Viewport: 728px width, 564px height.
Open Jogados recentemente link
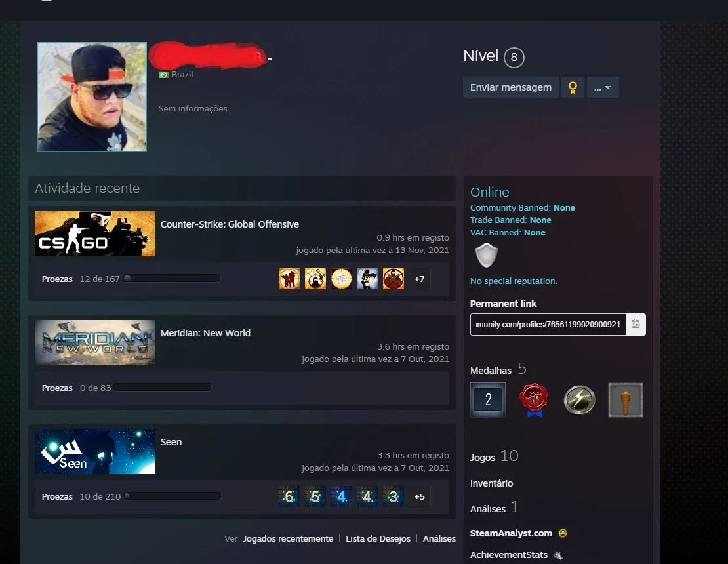pos(288,538)
